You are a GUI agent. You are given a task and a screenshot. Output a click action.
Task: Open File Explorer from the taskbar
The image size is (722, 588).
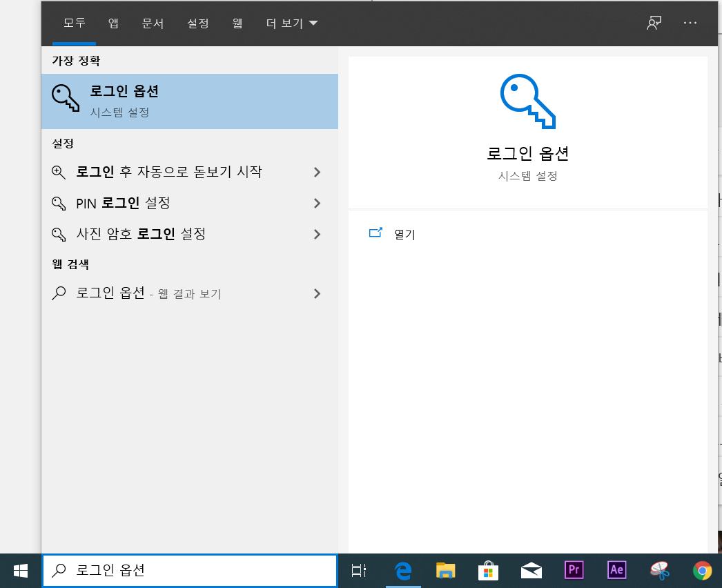tap(445, 571)
